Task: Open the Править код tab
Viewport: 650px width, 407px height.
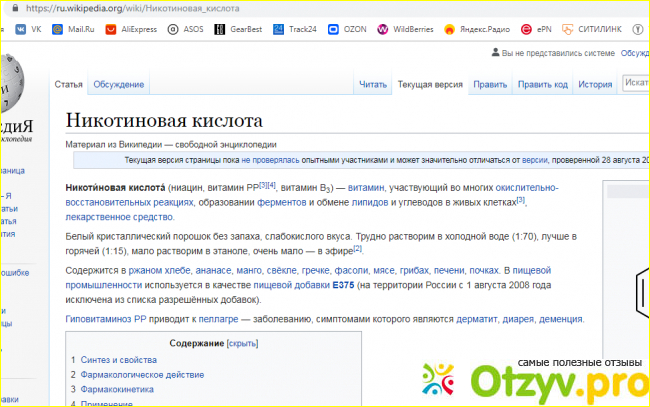Action: tap(543, 85)
